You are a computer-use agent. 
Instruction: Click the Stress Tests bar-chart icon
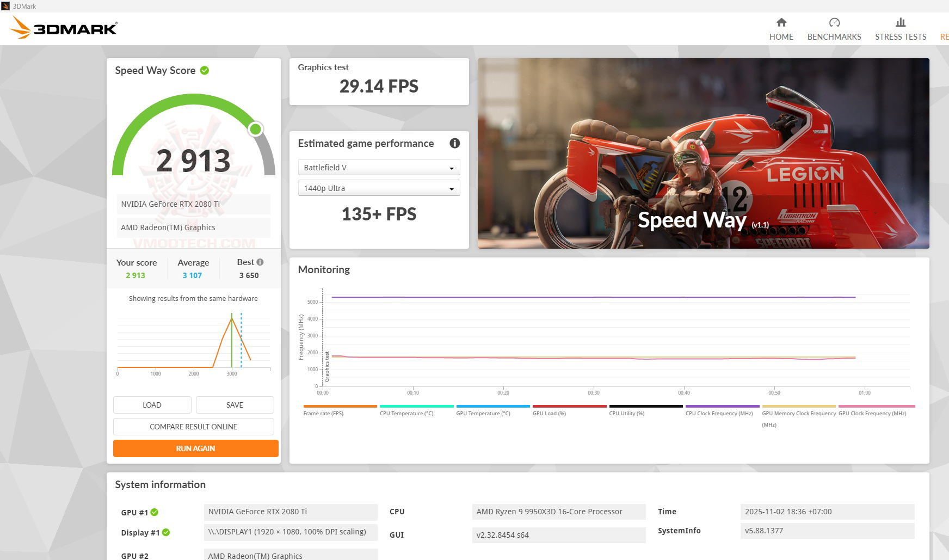[900, 23]
